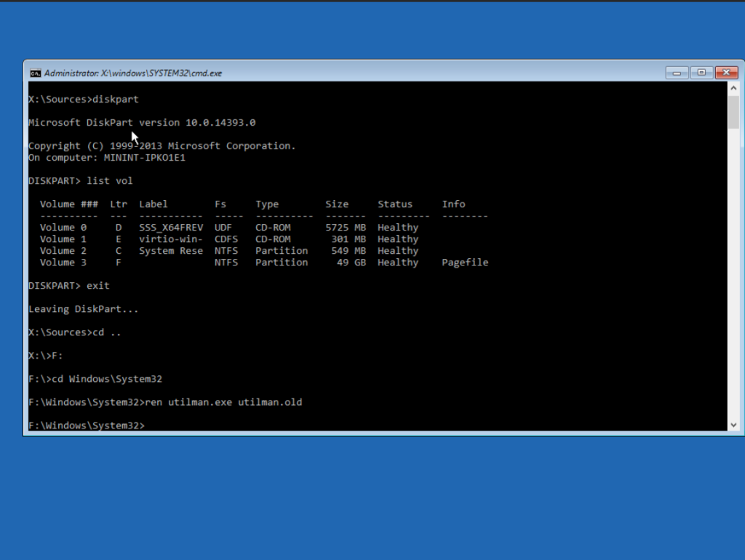Image resolution: width=745 pixels, height=560 pixels.
Task: Click the '5725 MB' size value
Action: [346, 228]
